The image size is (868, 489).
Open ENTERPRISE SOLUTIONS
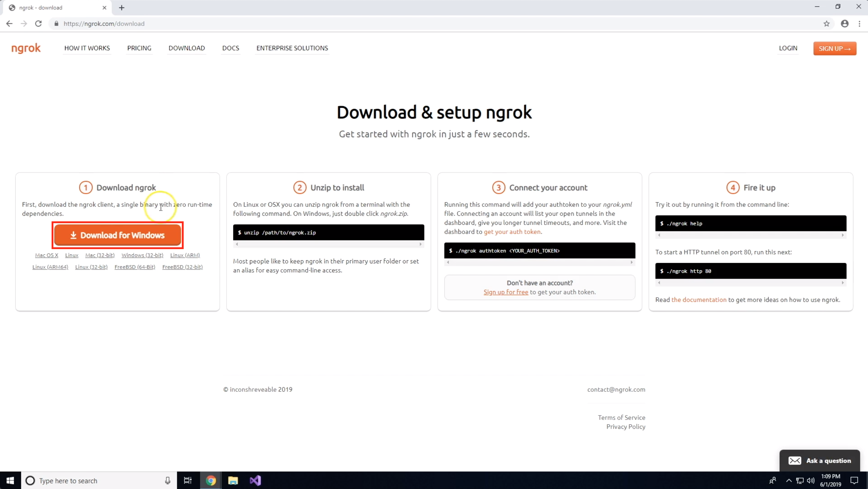pos(292,48)
